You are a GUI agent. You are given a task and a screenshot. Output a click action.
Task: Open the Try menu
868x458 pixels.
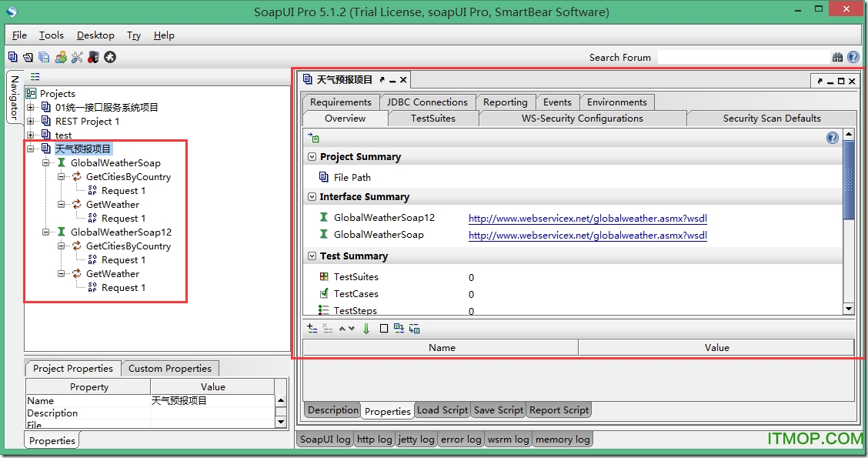[134, 35]
